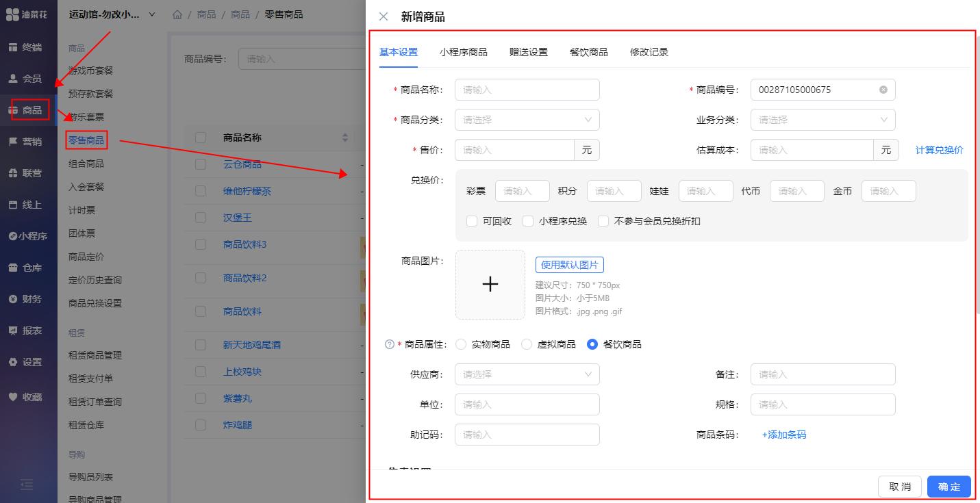980x503 pixels.
Task: Focus the 助记码 input field
Action: [x=527, y=435]
